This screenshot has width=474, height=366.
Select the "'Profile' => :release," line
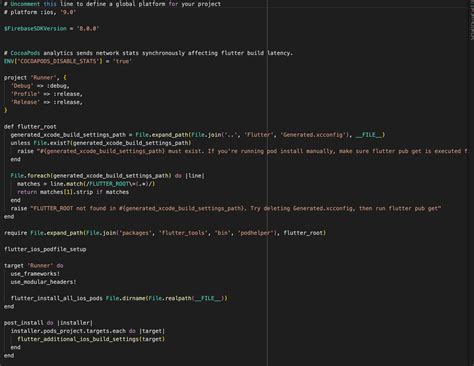[47, 94]
